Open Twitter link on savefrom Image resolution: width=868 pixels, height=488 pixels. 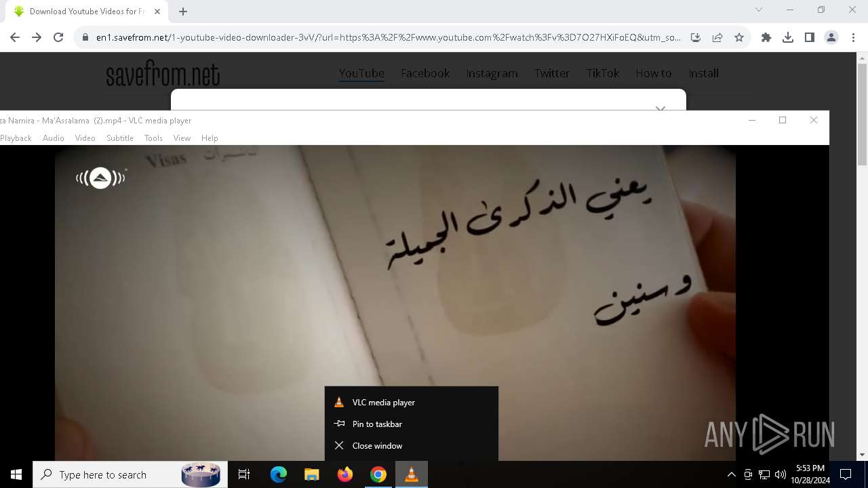(551, 73)
